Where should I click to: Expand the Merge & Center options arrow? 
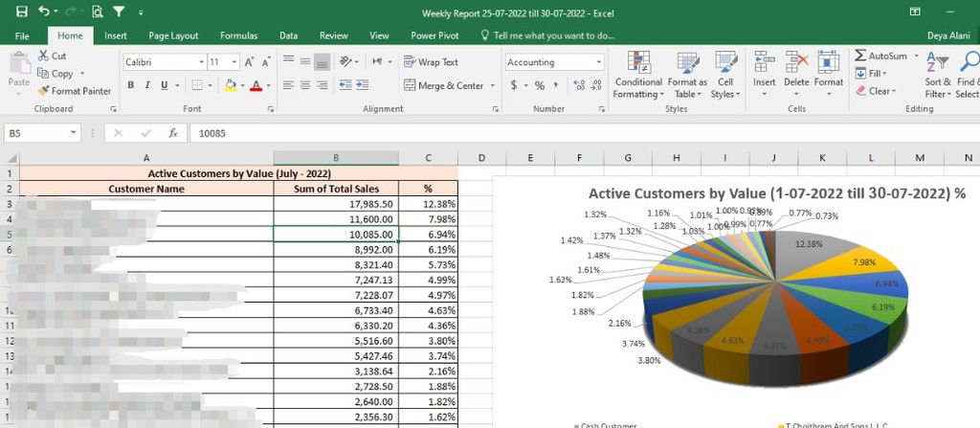coord(493,86)
